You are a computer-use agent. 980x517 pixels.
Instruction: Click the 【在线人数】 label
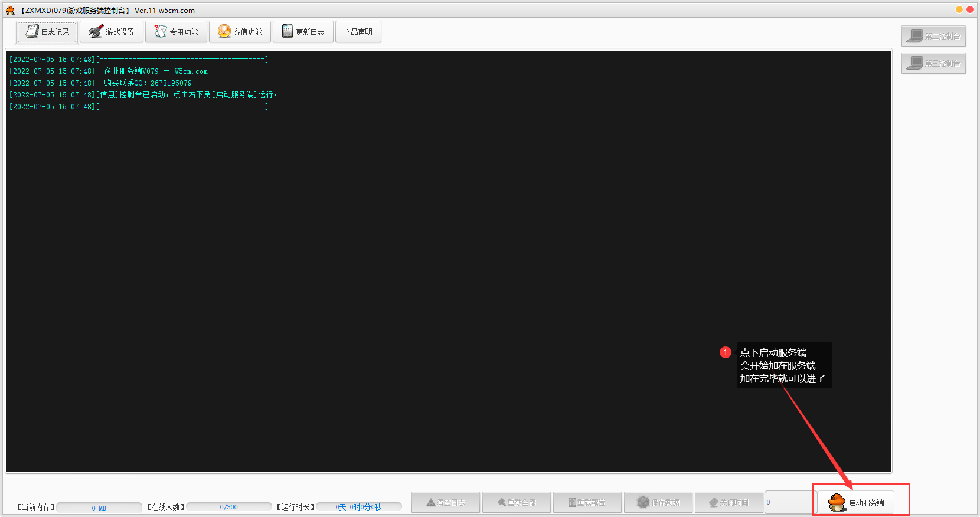[166, 507]
